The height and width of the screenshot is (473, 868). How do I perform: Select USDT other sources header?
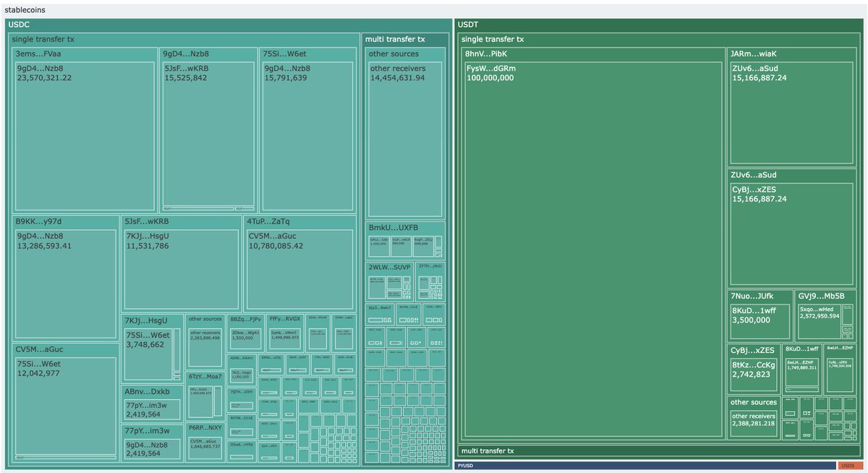(754, 402)
